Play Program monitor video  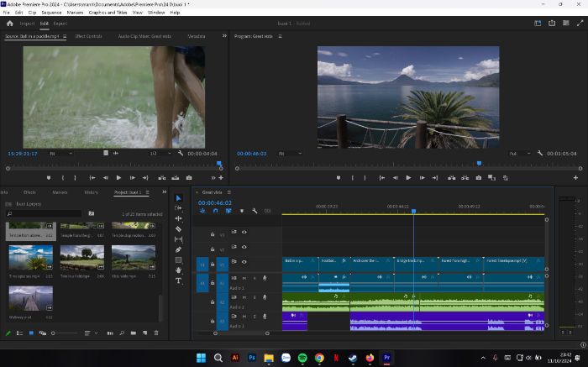click(x=408, y=178)
